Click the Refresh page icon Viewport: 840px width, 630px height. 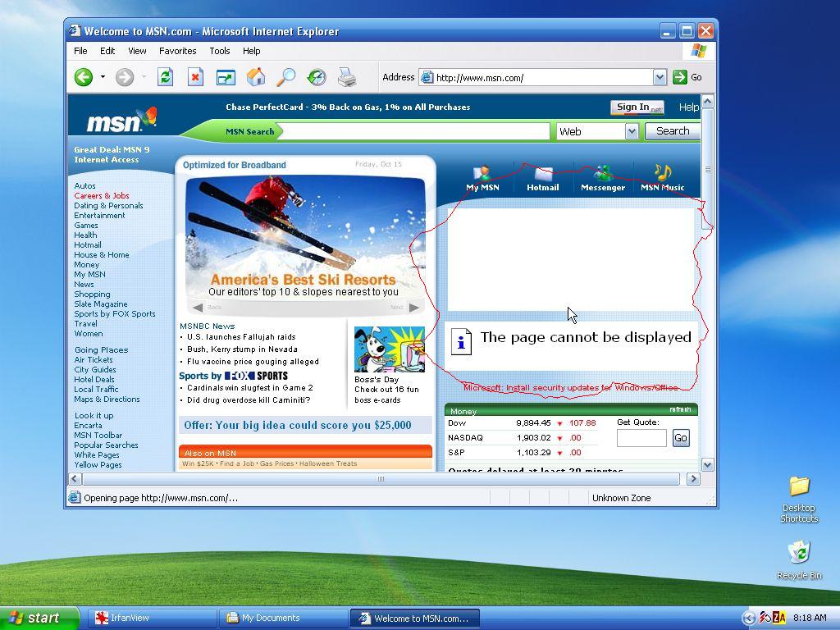point(165,77)
